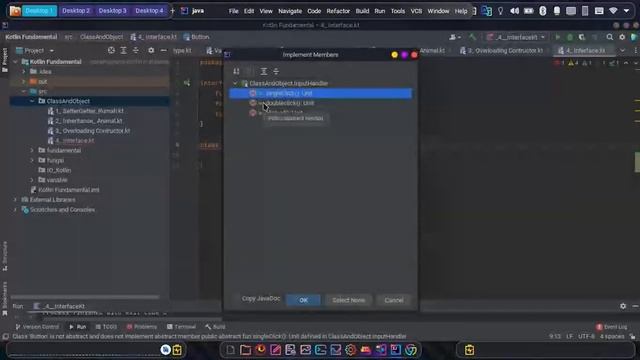Collapse the ClassAndObject.InputHandler node

(x=235, y=84)
